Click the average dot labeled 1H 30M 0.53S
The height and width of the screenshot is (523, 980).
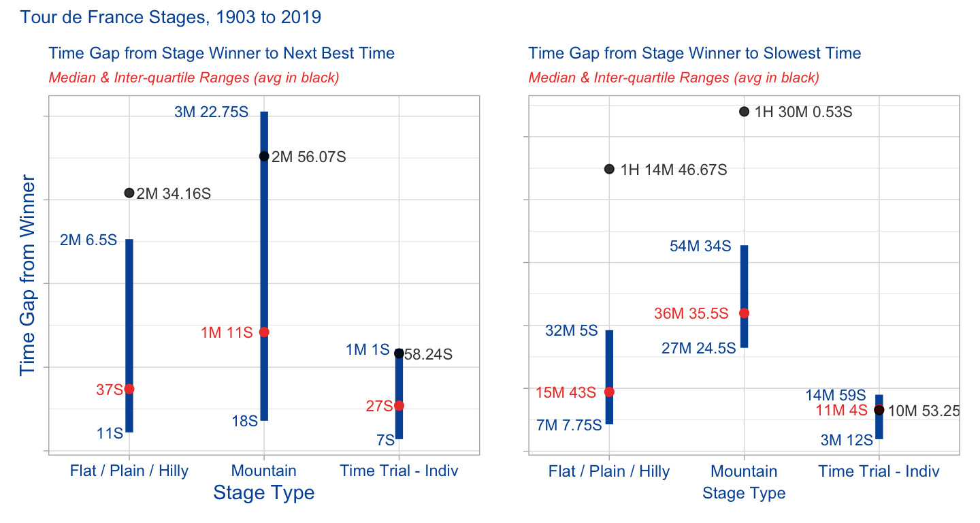744,112
